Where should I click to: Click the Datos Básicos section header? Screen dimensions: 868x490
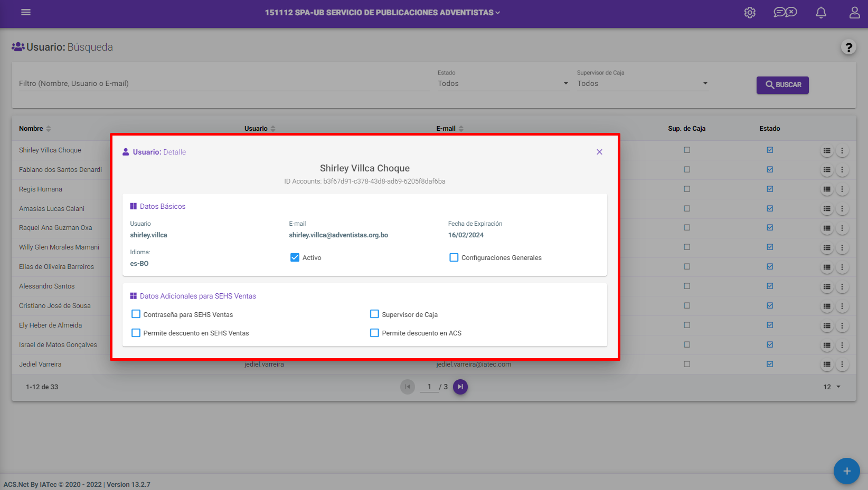(158, 206)
